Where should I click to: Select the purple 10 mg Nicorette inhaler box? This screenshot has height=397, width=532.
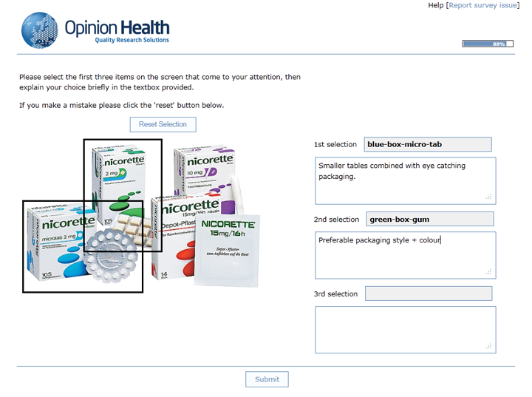pyautogui.click(x=204, y=172)
